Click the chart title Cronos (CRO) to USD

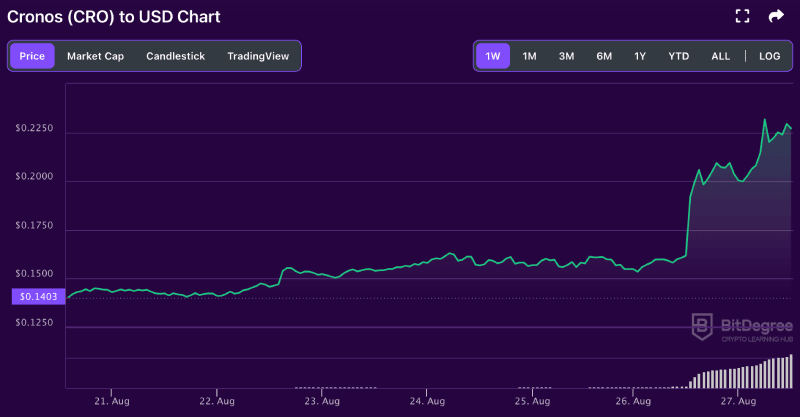click(113, 17)
